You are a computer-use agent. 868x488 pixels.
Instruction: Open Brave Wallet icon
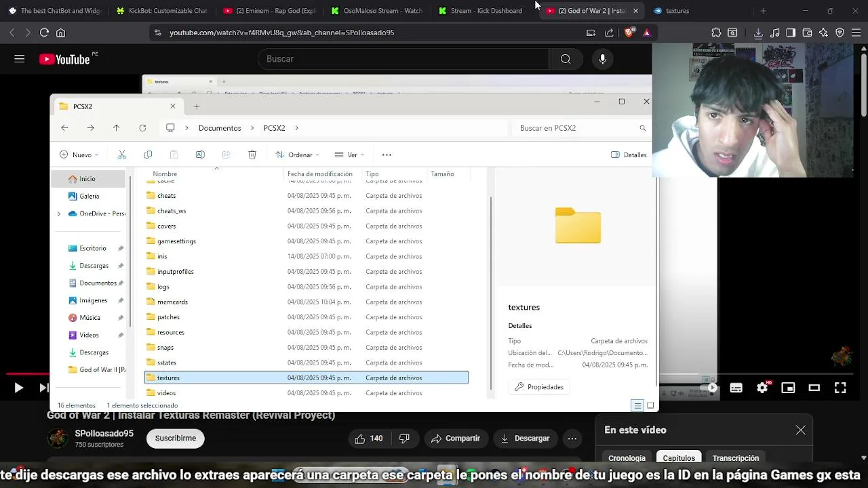click(807, 33)
